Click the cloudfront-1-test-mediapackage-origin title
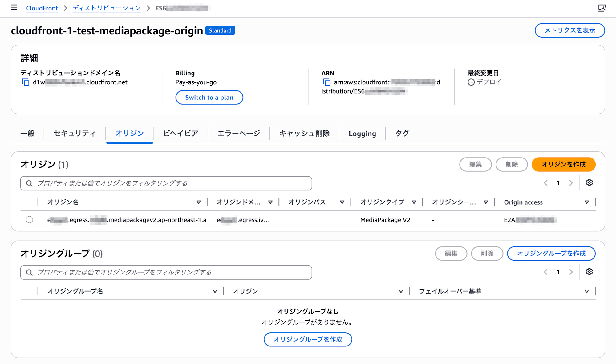This screenshot has height=364, width=616. pos(107,31)
